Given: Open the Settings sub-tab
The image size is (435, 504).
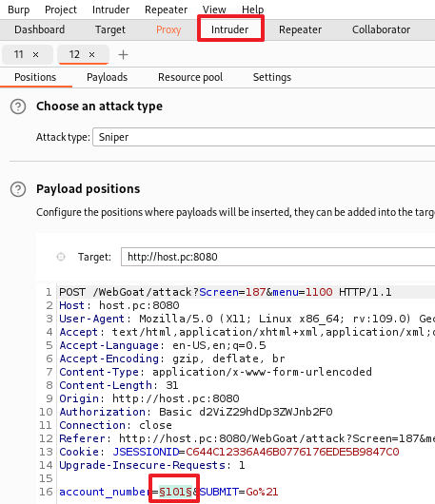Looking at the screenshot, I should [272, 77].
